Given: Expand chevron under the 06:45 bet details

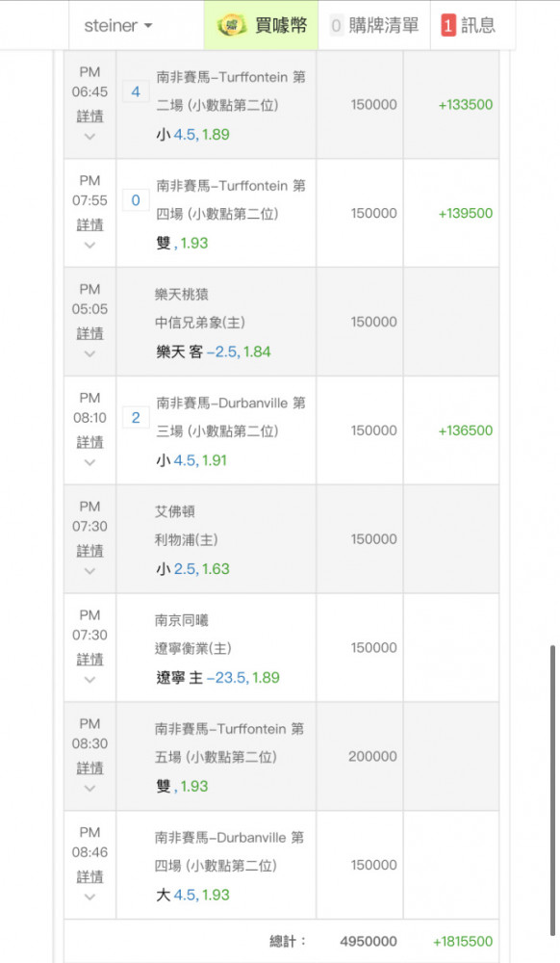Looking at the screenshot, I should 89,137.
